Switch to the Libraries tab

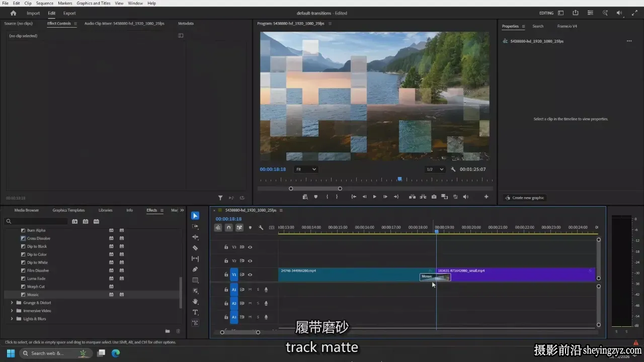(106, 210)
